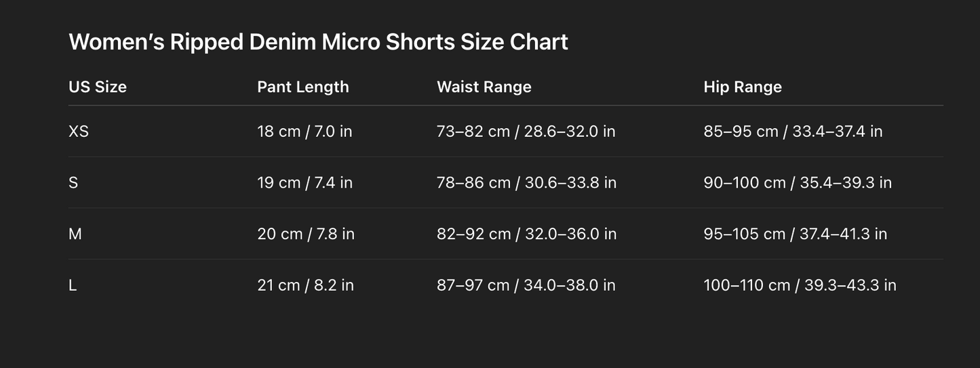Click S pant length 19 cm cell
The width and height of the screenshot is (980, 368).
(x=305, y=183)
